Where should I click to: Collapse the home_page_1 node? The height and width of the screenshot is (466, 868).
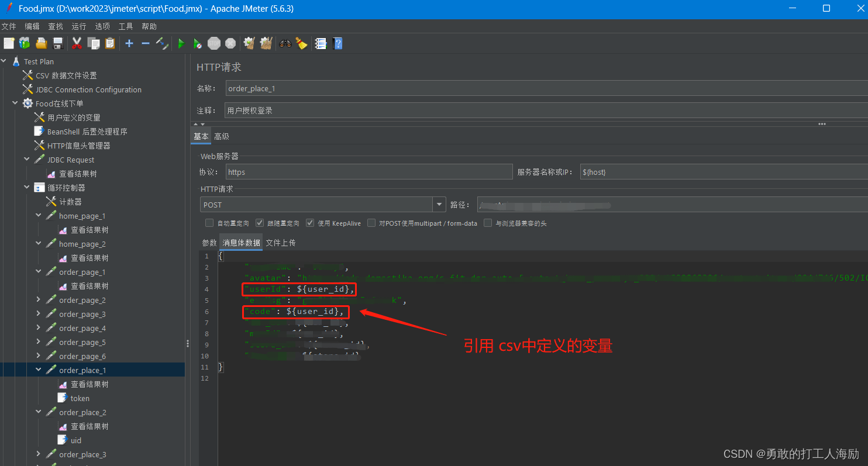pyautogui.click(x=39, y=216)
